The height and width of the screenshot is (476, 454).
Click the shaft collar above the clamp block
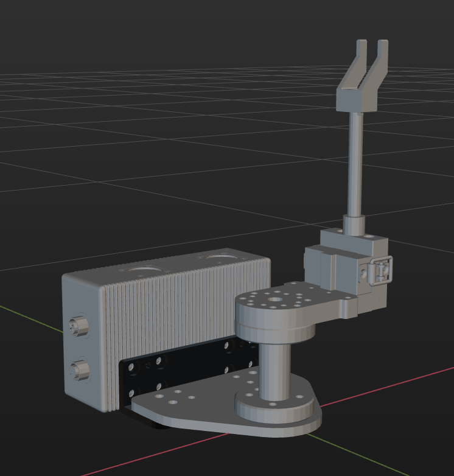[x=354, y=224]
